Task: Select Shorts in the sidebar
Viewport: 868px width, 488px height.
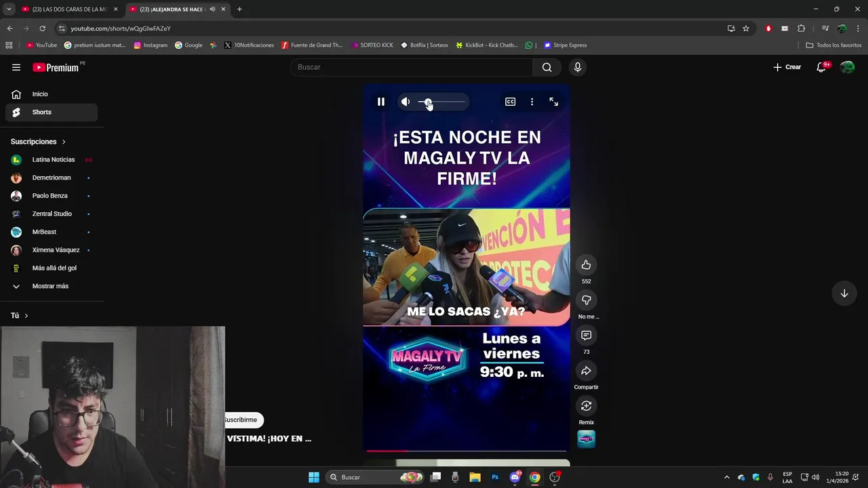Action: [x=52, y=113]
